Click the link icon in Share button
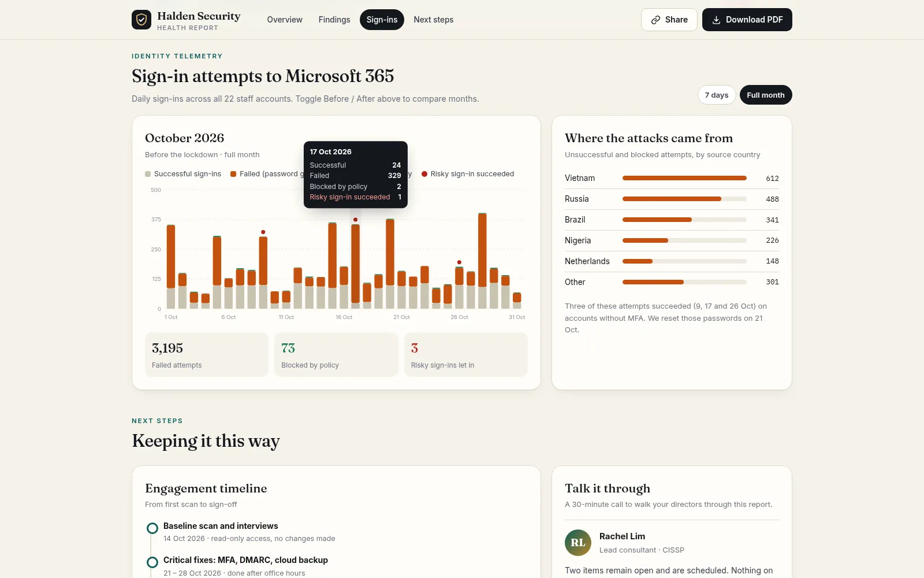This screenshot has height=578, width=924. click(x=655, y=20)
